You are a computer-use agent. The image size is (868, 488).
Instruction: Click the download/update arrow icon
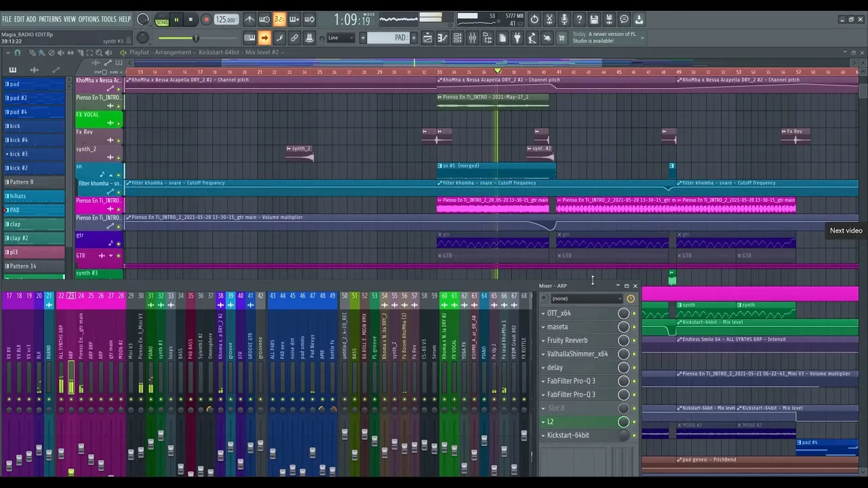tap(639, 20)
